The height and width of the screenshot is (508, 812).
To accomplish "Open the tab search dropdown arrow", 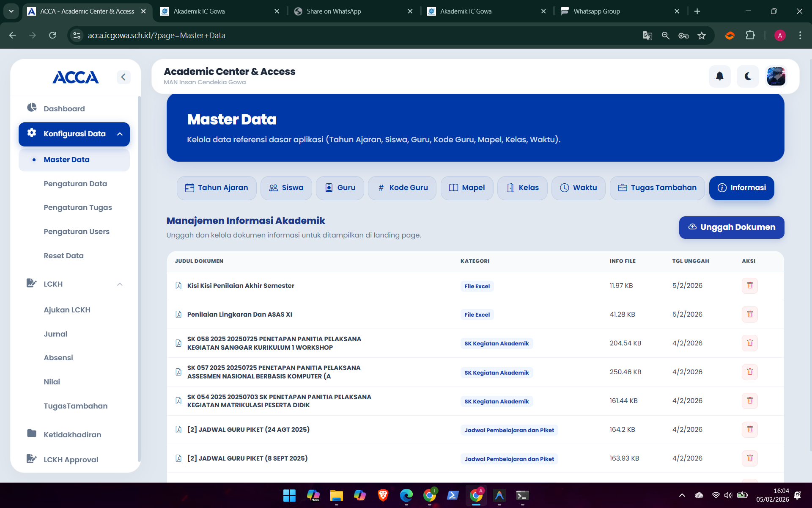I will [11, 11].
